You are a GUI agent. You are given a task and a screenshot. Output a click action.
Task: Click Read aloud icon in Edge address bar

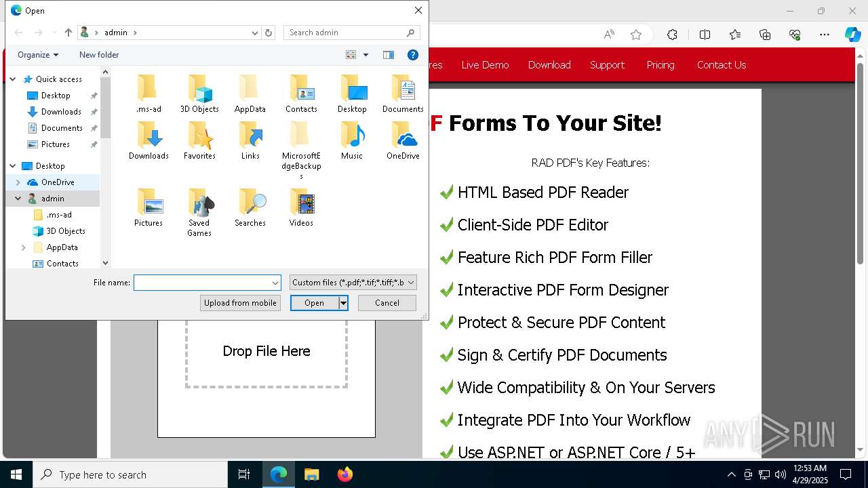click(609, 35)
